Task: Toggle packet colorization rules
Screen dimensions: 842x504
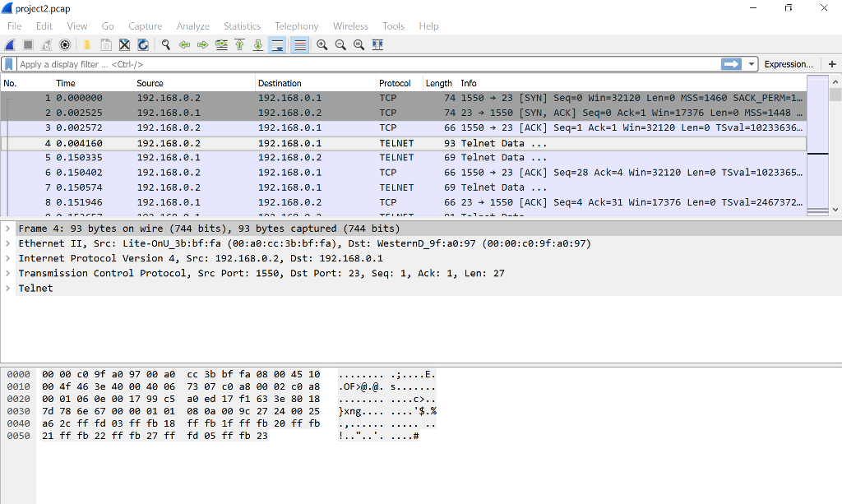Action: [300, 45]
